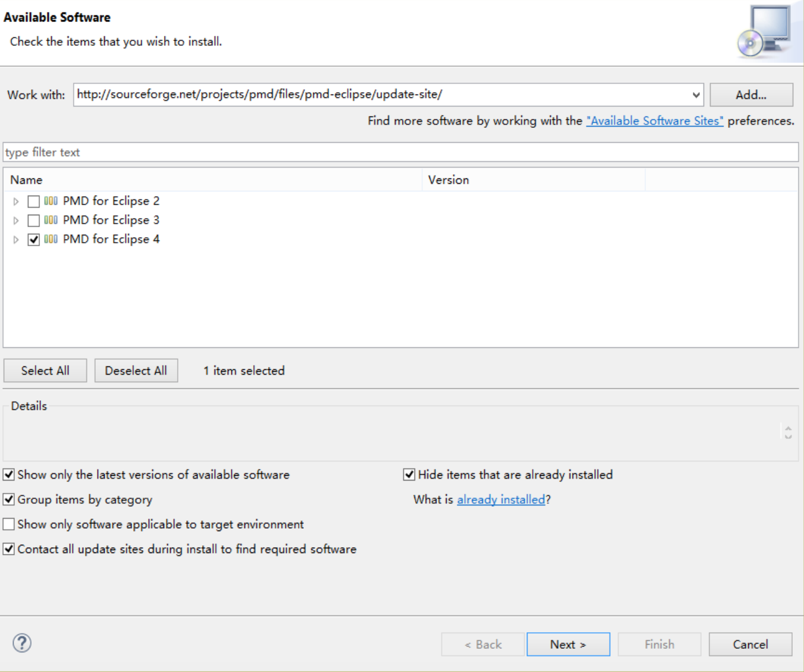
Task: Toggle Group items by category checkbox
Action: point(9,500)
